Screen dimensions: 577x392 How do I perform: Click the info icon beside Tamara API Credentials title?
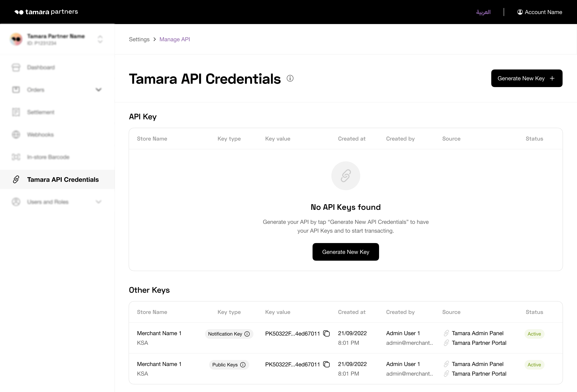pos(290,78)
